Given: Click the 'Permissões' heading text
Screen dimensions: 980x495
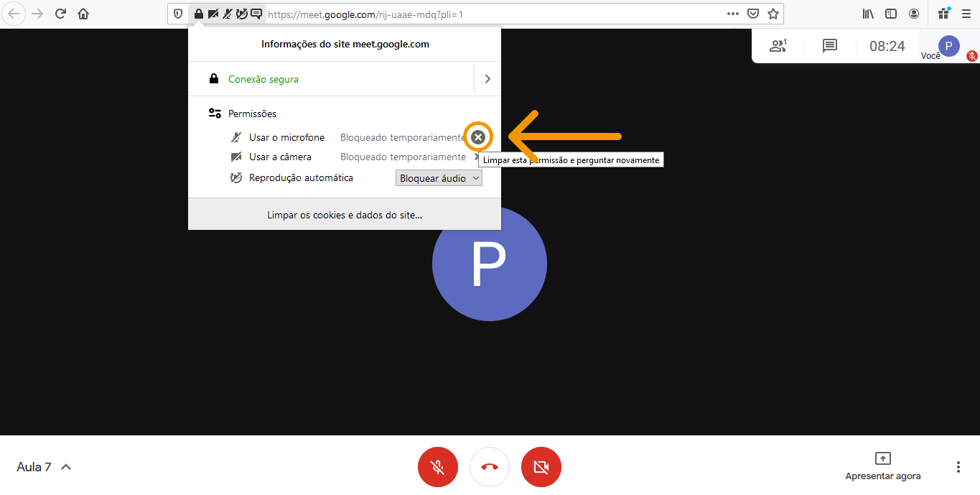Looking at the screenshot, I should tap(252, 114).
